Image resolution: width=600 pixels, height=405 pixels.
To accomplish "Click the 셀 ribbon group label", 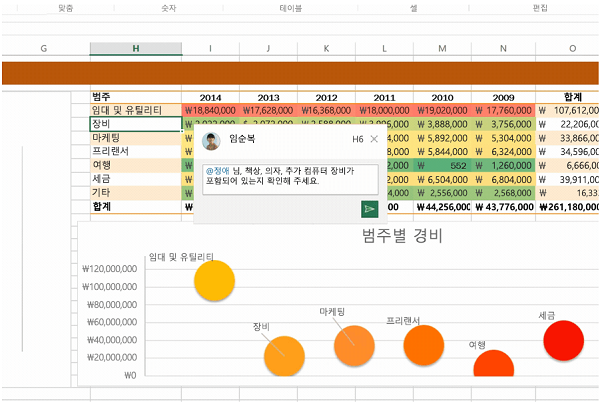I will pyautogui.click(x=414, y=8).
